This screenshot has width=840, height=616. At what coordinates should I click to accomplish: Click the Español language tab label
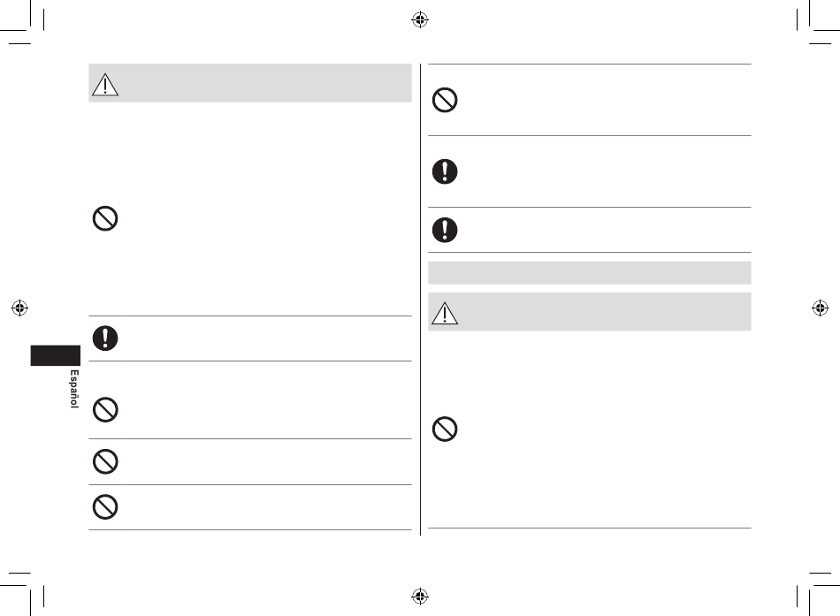74,389
